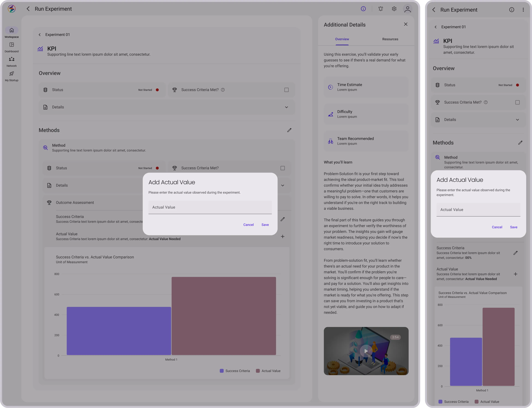Image resolution: width=532 pixels, height=408 pixels.
Task: Tick Method Success Criteria Met checkbox
Action: pos(282,168)
